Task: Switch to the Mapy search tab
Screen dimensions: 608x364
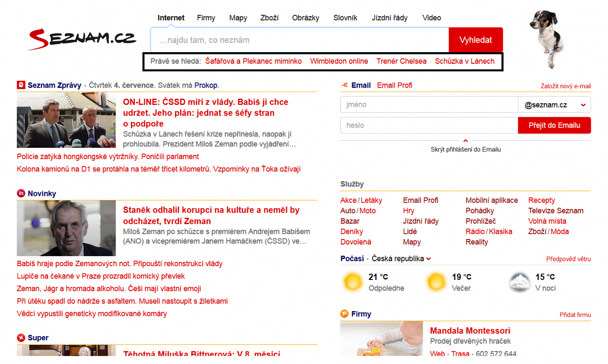Action: 238,18
